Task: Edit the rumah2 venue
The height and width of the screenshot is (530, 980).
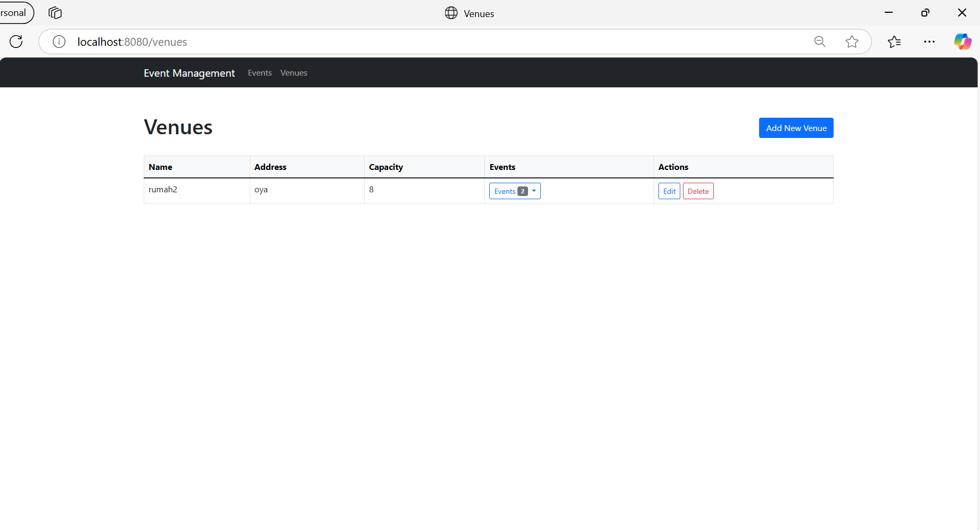Action: 669,191
